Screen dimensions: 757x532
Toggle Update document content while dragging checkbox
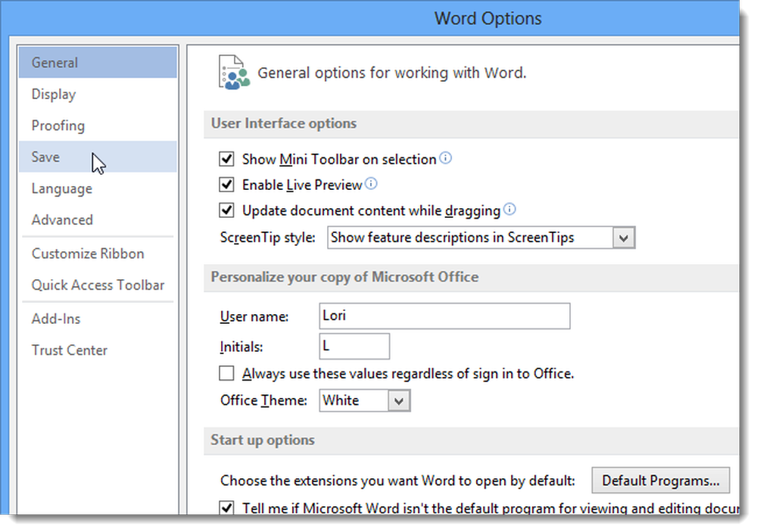click(226, 210)
